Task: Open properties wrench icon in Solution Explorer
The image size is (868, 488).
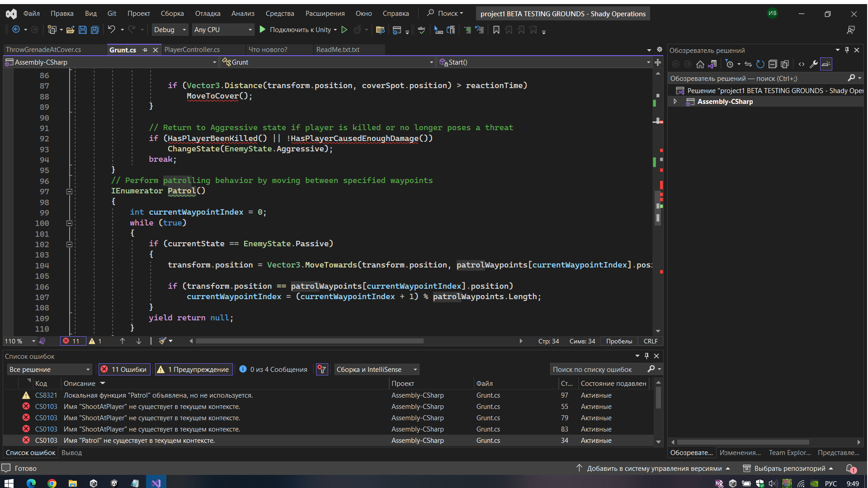Action: [814, 64]
